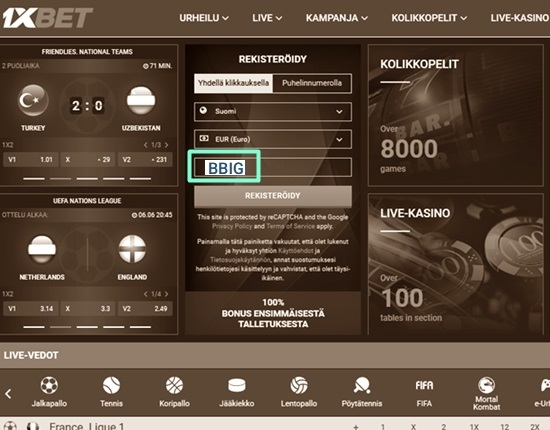Click the UEFA NATIONS LEAGUE heading

click(x=87, y=201)
